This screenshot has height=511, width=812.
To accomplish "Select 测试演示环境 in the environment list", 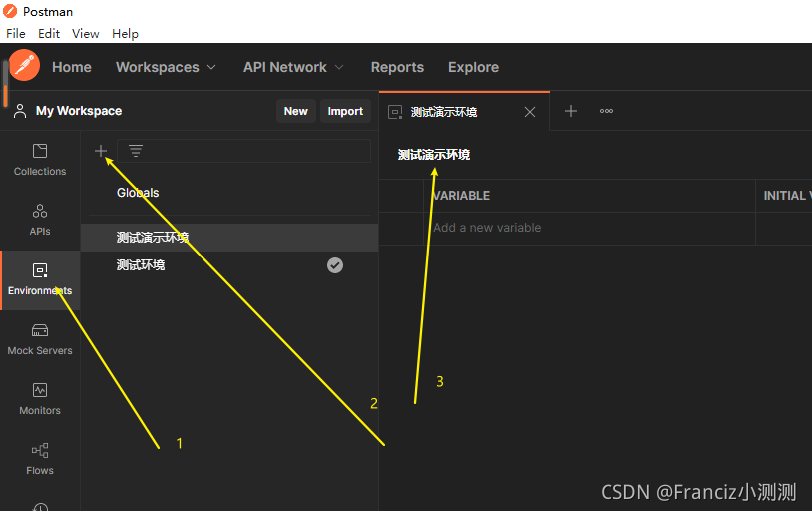I will click(x=229, y=238).
